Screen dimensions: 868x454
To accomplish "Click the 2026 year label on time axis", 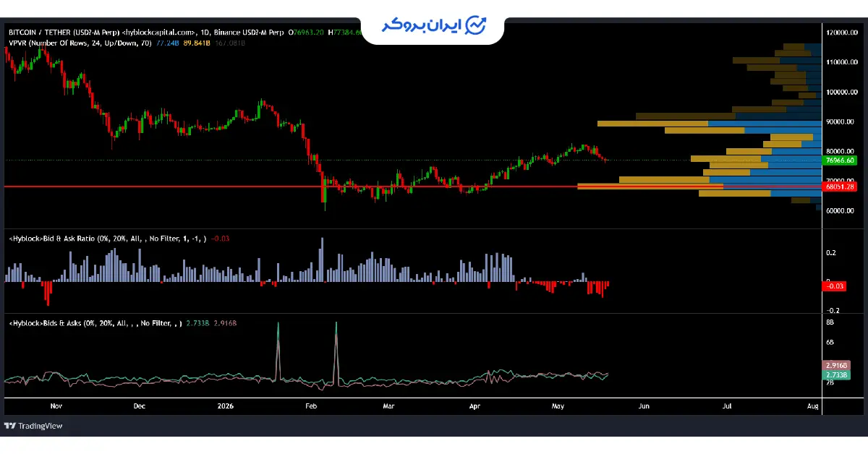I will pos(226,406).
